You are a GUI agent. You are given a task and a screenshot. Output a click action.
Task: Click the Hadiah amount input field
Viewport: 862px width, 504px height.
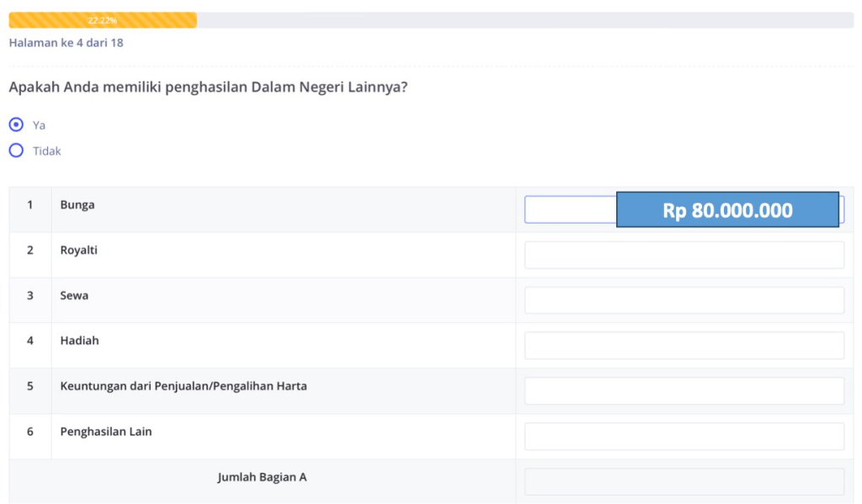(x=684, y=346)
